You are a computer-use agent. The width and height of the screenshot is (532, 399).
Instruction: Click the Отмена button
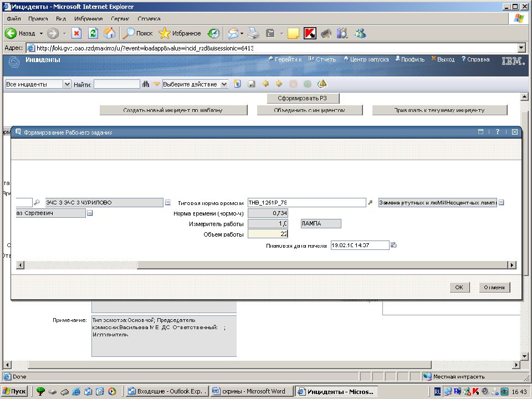point(494,287)
